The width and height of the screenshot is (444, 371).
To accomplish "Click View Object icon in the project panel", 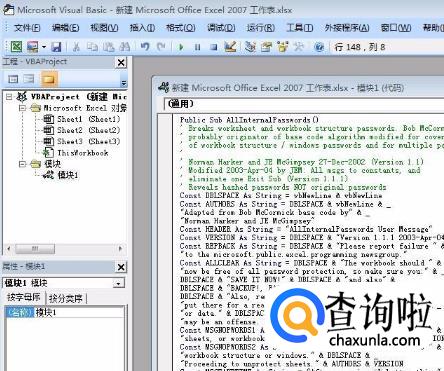I will 29,79.
